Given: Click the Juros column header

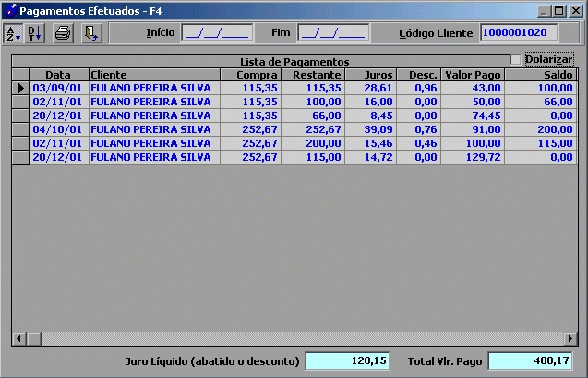Looking at the screenshot, I should click(370, 74).
